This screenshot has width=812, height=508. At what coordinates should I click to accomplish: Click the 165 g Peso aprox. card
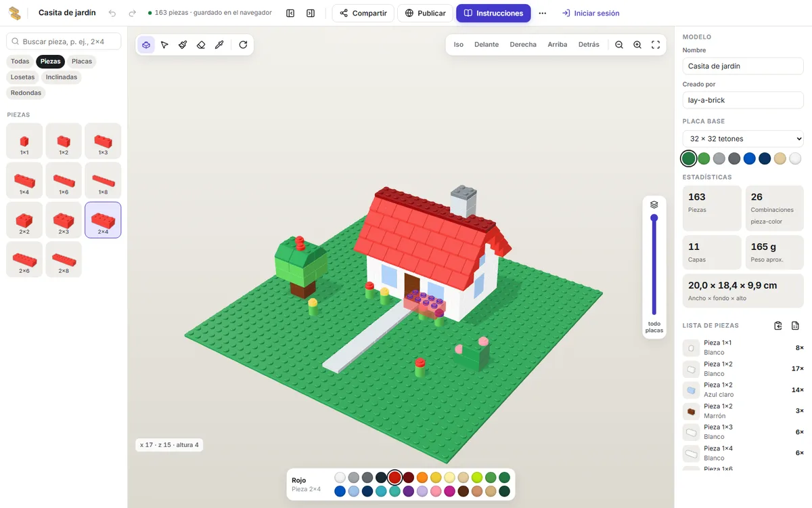774,252
